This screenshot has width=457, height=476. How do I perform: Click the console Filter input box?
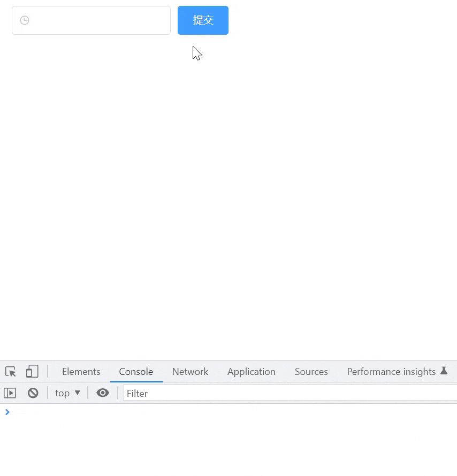click(290, 394)
